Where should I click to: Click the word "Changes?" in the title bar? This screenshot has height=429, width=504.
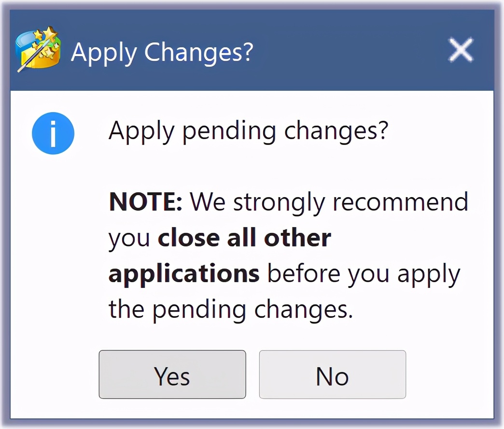pyautogui.click(x=198, y=52)
